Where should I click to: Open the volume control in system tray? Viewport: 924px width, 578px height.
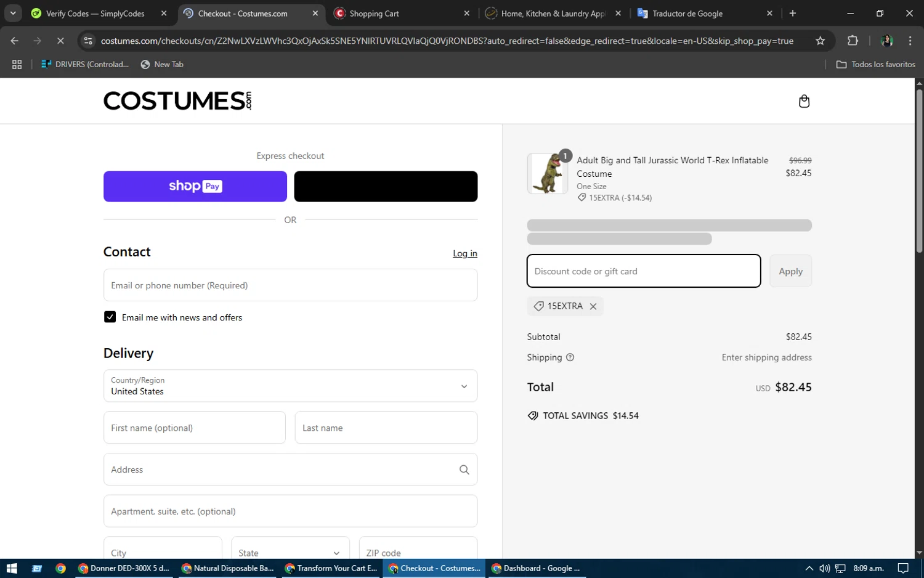824,568
